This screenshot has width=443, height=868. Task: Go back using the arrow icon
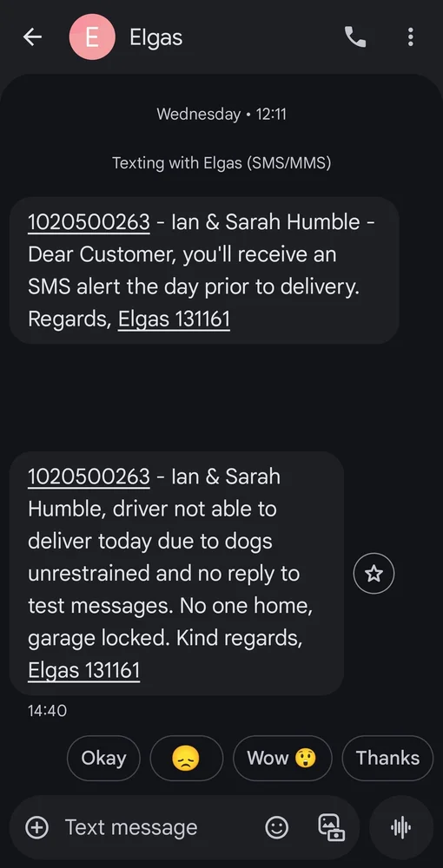click(32, 37)
